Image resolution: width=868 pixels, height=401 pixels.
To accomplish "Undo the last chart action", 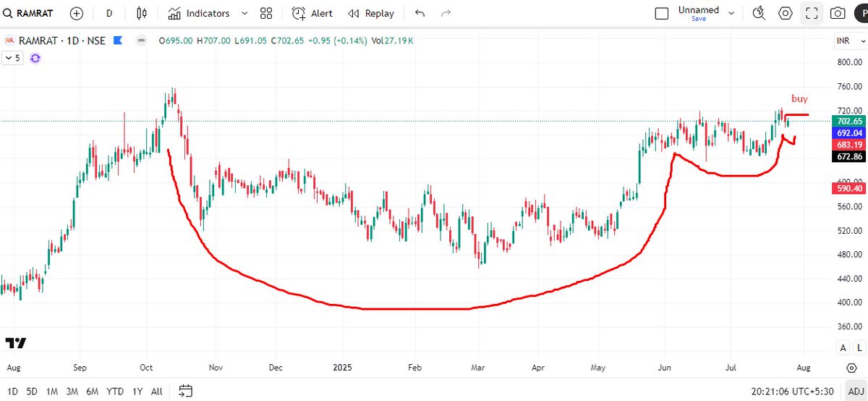I will coord(420,13).
